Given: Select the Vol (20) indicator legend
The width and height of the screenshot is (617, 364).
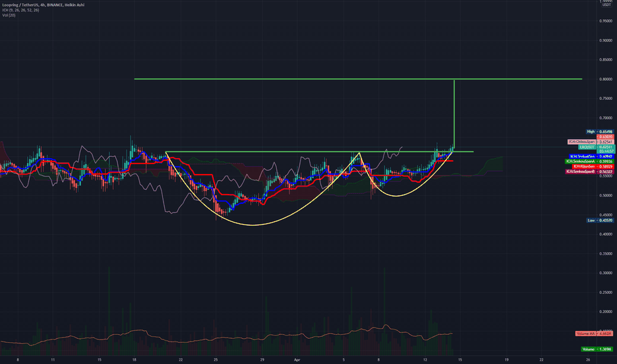Looking at the screenshot, I should (9, 15).
